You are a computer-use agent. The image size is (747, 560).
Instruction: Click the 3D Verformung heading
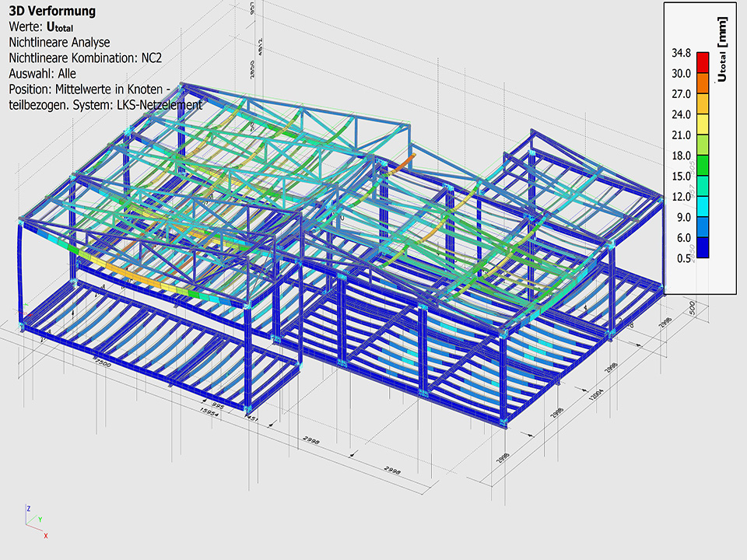52,11
